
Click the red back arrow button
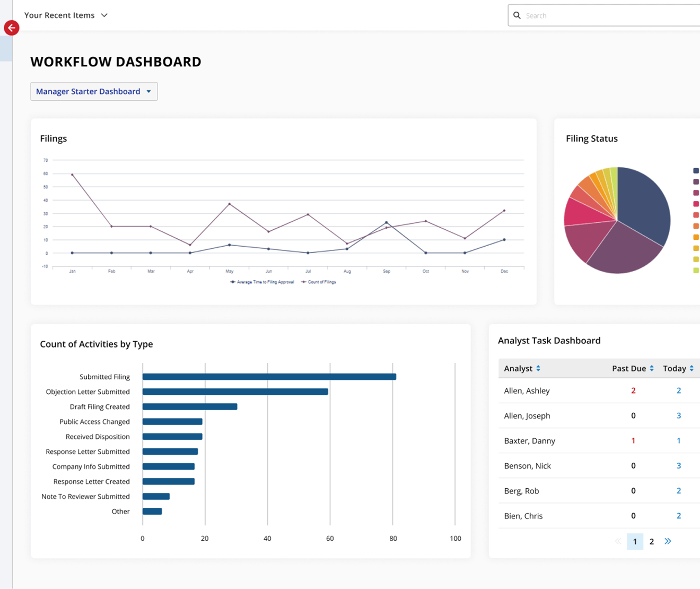click(x=12, y=28)
